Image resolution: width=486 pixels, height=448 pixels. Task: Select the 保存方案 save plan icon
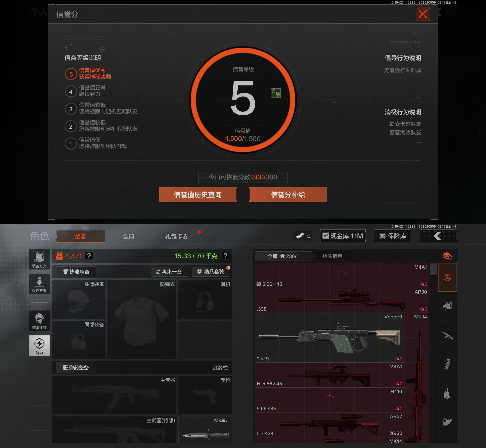pyautogui.click(x=39, y=284)
